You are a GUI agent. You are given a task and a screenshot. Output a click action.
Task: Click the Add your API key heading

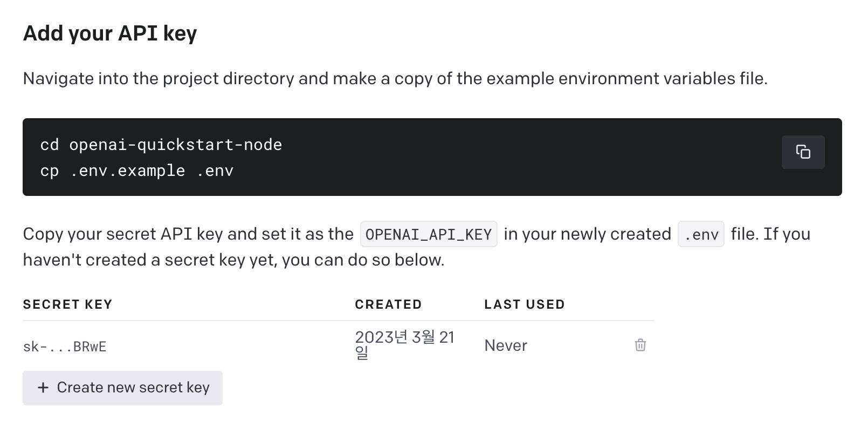[x=110, y=33]
